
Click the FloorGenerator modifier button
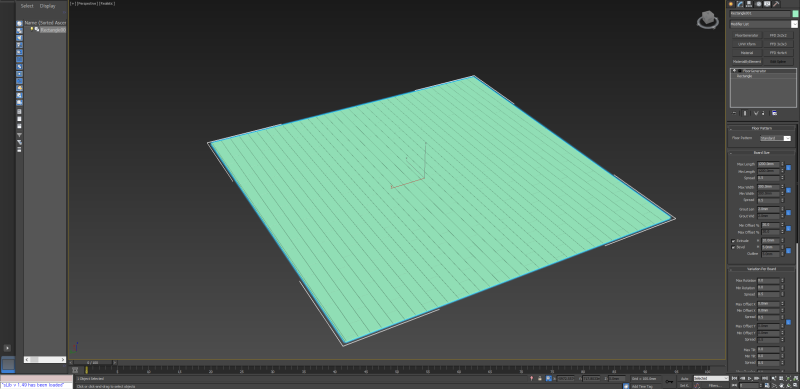pyautogui.click(x=747, y=35)
